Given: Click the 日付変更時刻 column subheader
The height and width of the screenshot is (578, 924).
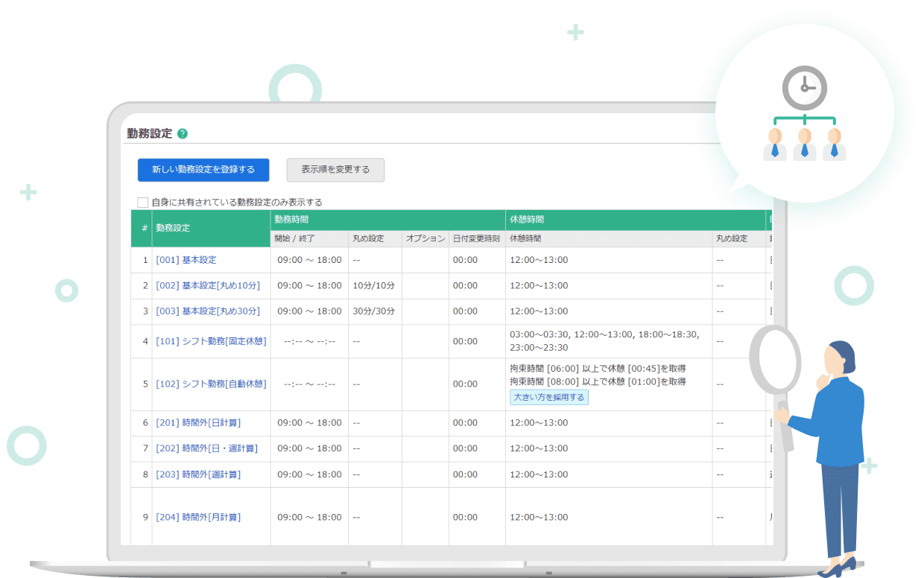Looking at the screenshot, I should pos(477,239).
